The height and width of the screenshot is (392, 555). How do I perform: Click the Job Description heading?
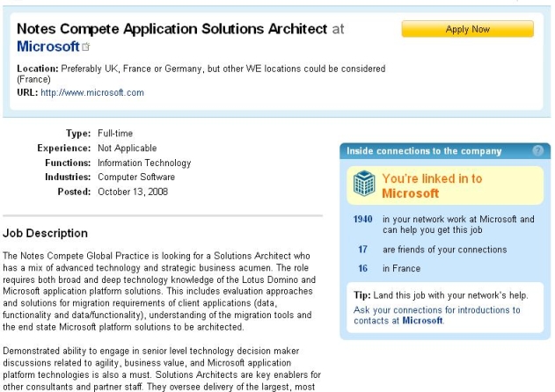tap(45, 233)
